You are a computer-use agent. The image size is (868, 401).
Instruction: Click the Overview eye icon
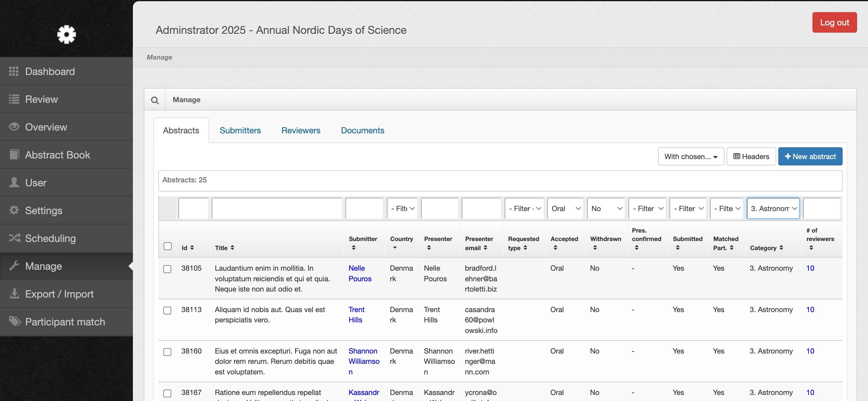14,127
